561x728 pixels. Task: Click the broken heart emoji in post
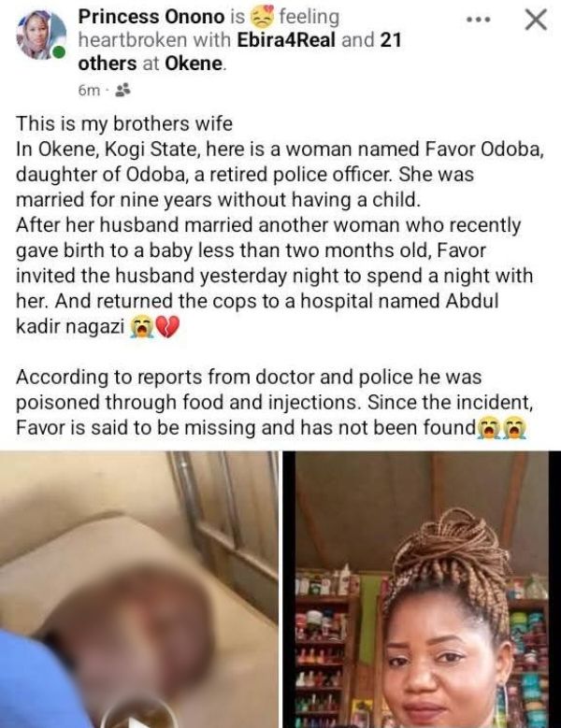click(x=167, y=327)
